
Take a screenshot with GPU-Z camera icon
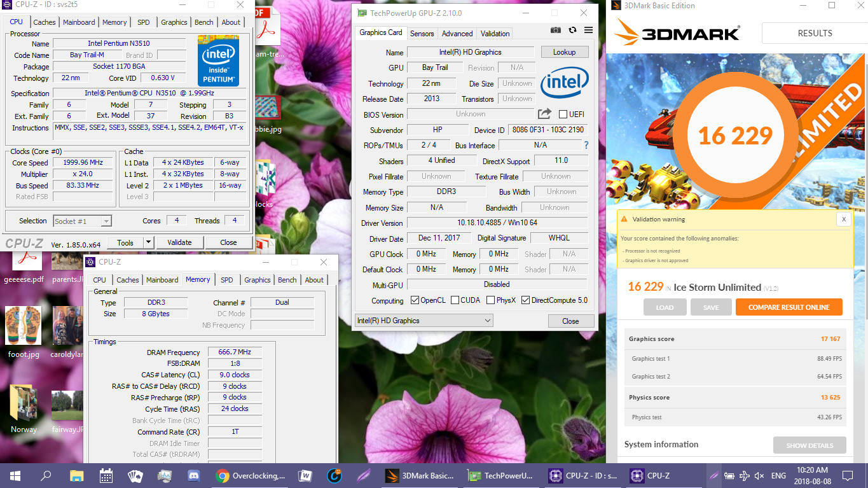556,30
